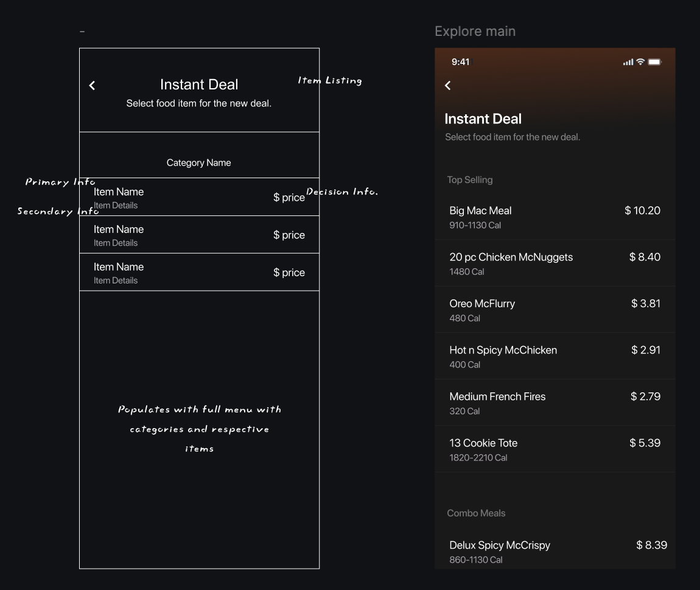Pick the Hot n Spicy McChicken item
The height and width of the screenshot is (590, 700).
pos(555,356)
